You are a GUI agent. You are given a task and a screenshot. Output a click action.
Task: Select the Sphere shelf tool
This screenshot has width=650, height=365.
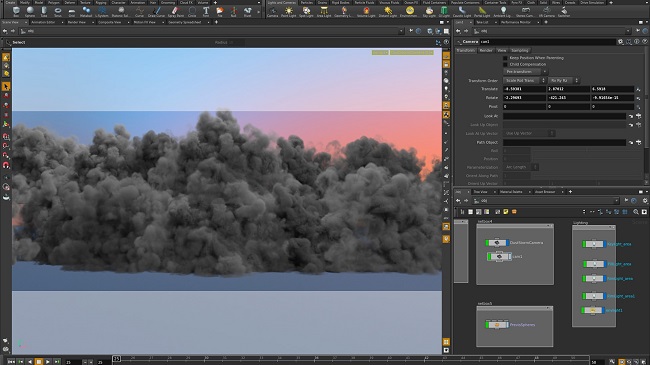(30, 12)
